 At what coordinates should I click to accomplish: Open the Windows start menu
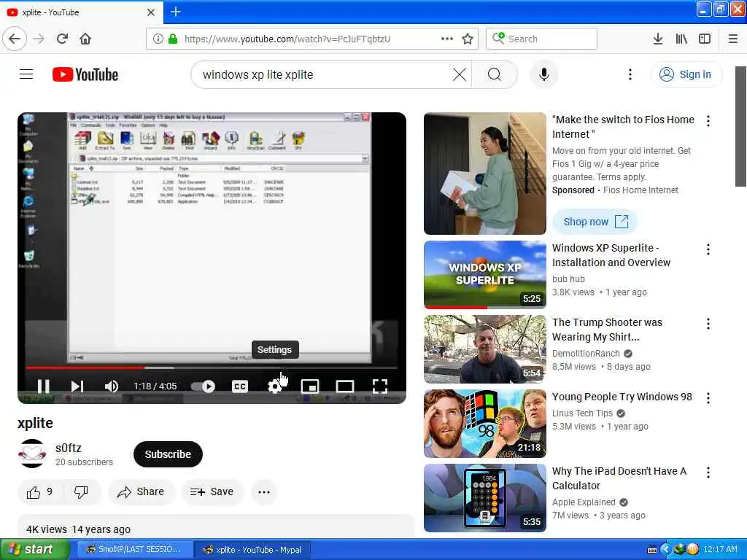coord(34,550)
